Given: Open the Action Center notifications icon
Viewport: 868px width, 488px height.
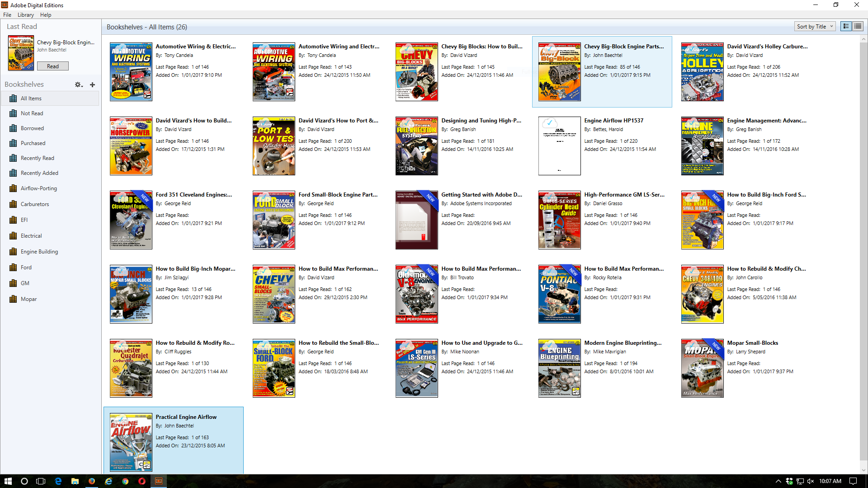Looking at the screenshot, I should [853, 481].
